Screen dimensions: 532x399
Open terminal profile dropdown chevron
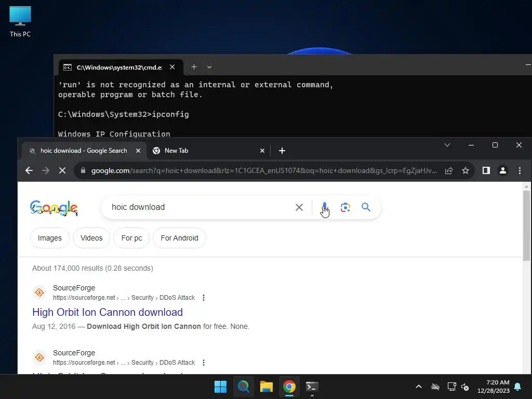tap(209, 67)
